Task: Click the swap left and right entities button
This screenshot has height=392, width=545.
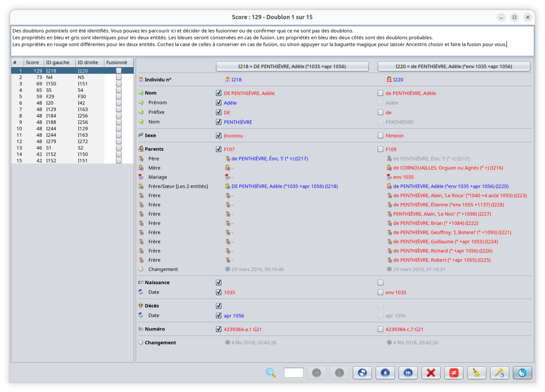Action: 362,373
